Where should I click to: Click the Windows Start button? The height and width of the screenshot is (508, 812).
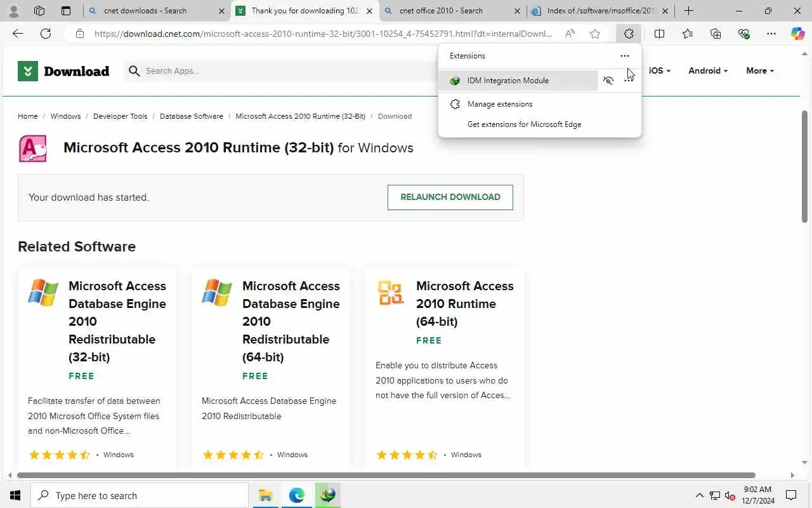15,495
